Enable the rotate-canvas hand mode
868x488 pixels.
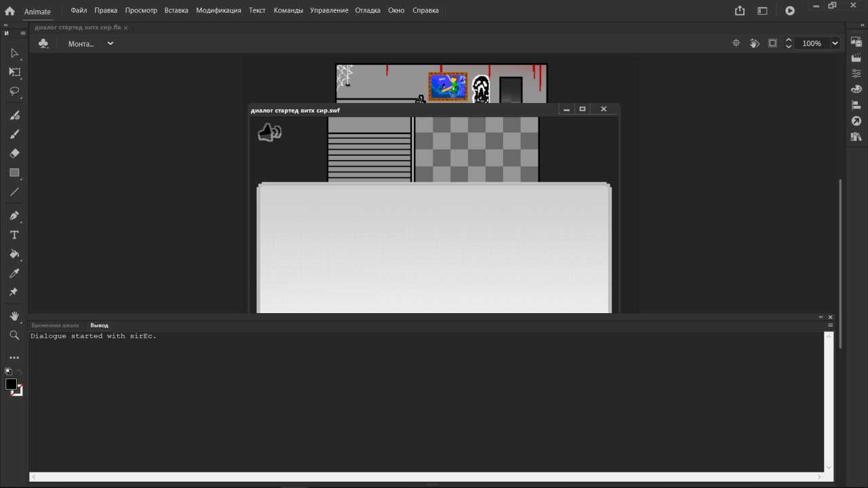point(755,43)
